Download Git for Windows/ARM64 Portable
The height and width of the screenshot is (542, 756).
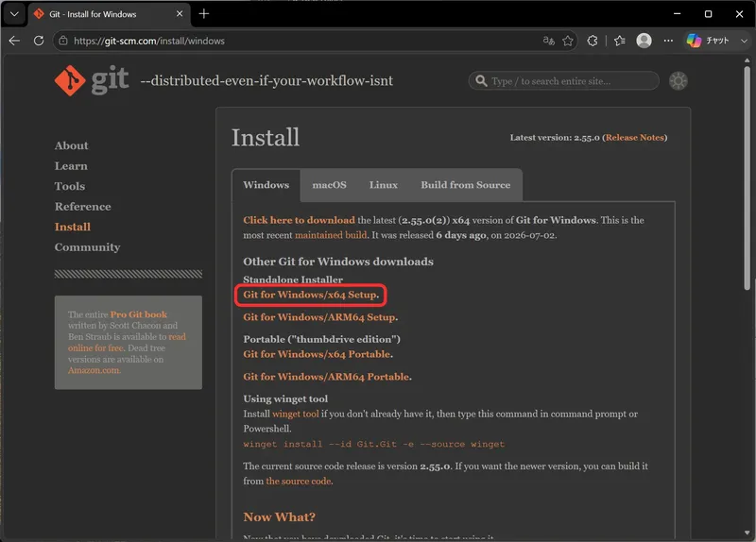tap(326, 377)
